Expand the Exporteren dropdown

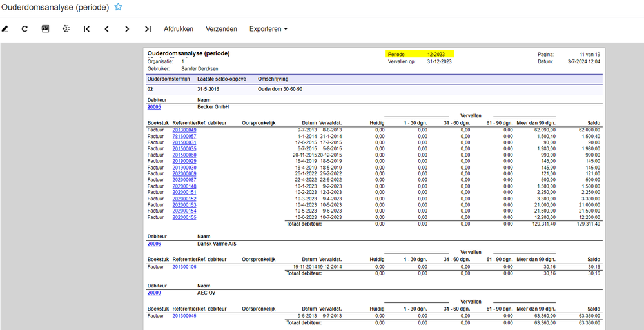point(268,29)
